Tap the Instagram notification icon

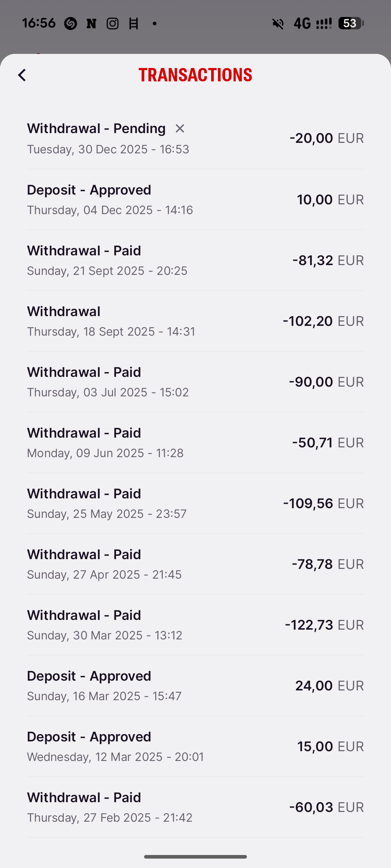[x=113, y=24]
